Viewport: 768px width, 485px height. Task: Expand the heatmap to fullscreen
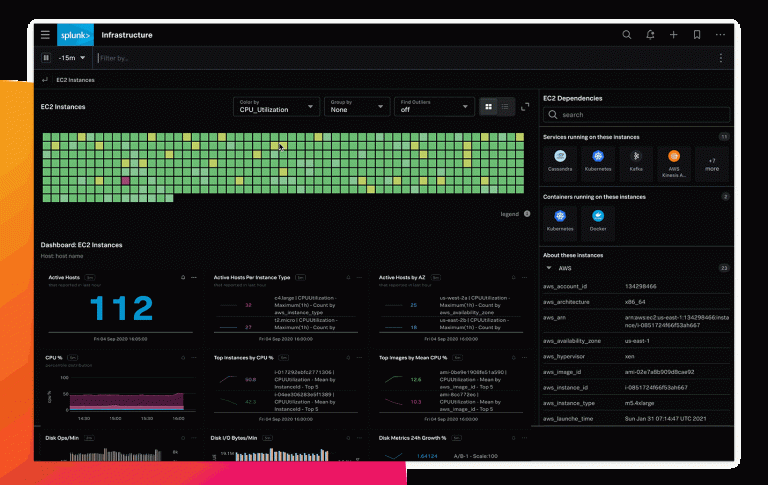point(525,107)
